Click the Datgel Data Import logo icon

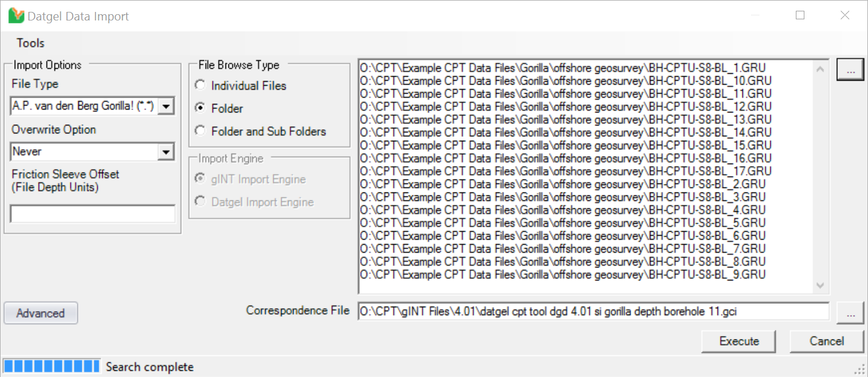tap(15, 15)
